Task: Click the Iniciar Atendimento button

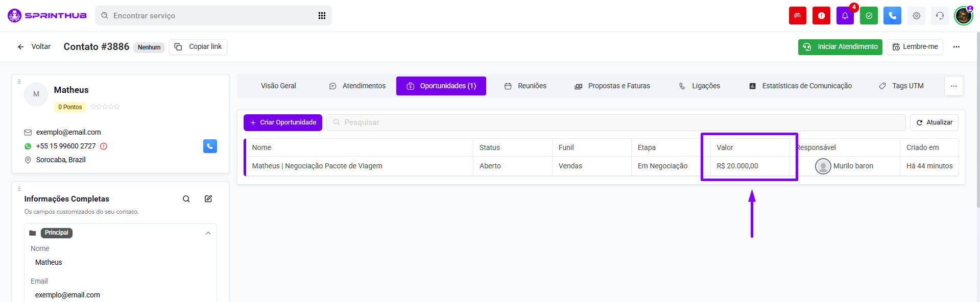Action: [x=840, y=47]
